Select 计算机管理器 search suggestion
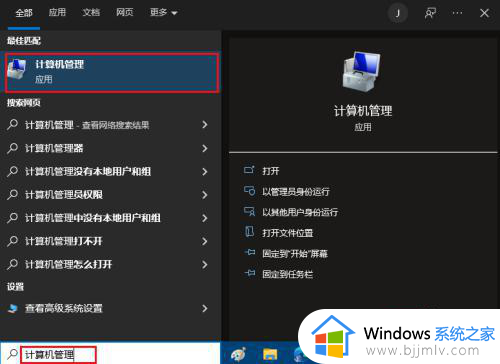Viewport: 500px width, 364px height. pyautogui.click(x=54, y=148)
